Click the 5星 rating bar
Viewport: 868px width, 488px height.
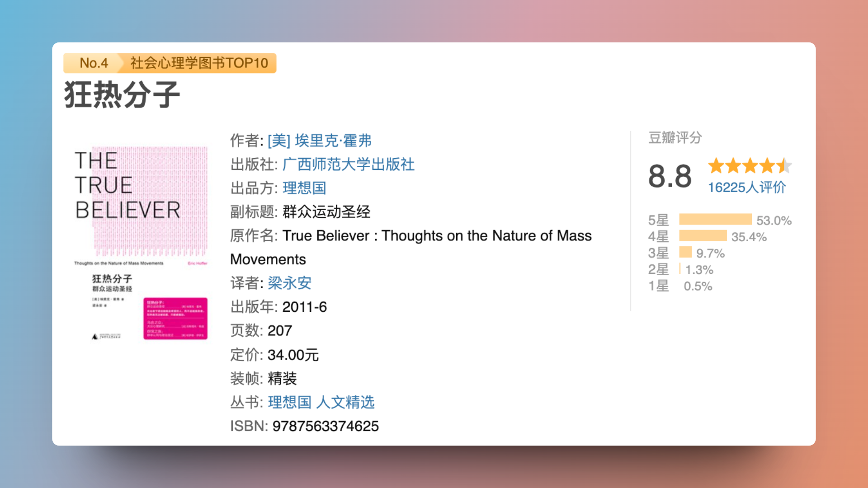tap(715, 220)
